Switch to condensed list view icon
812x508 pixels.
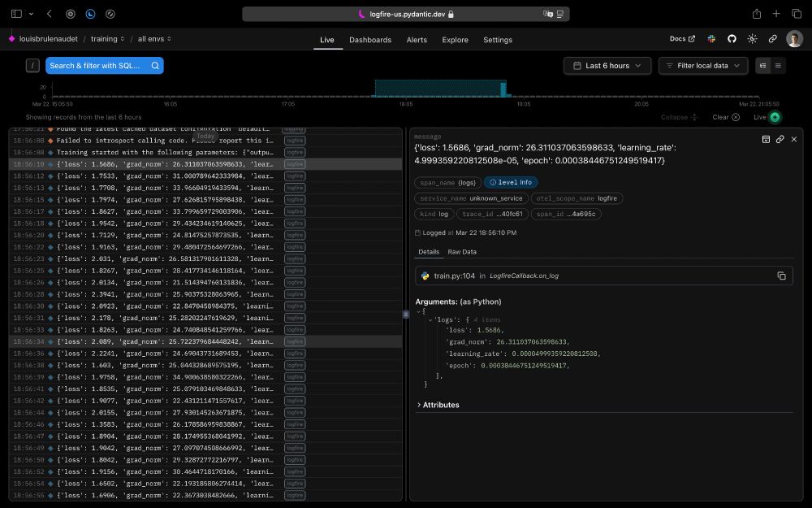pyautogui.click(x=778, y=66)
